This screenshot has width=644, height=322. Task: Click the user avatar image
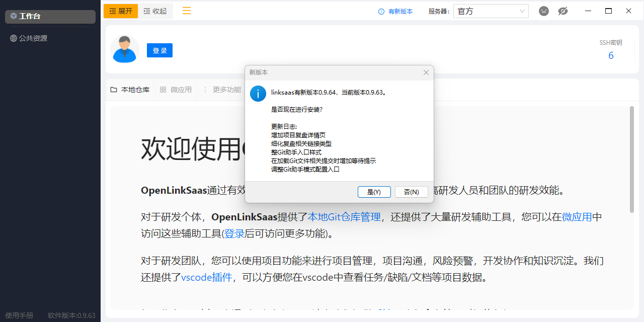coord(125,49)
